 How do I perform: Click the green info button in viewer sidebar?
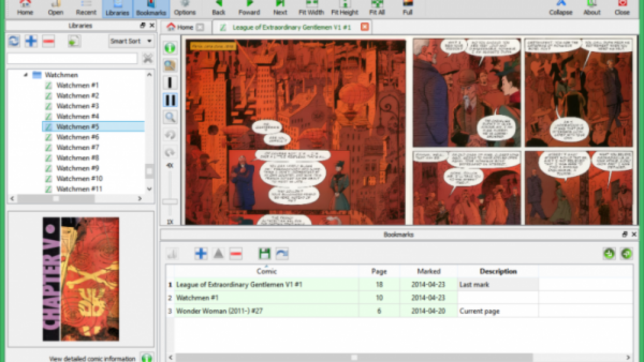click(x=170, y=48)
